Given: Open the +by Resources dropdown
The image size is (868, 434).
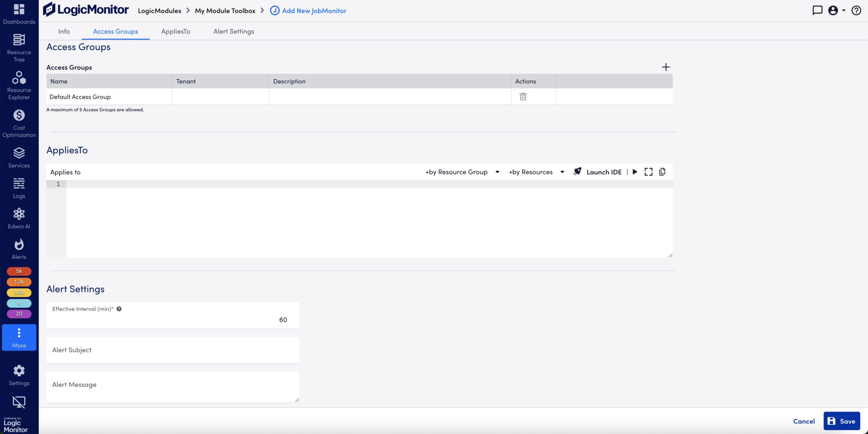Looking at the screenshot, I should 536,172.
